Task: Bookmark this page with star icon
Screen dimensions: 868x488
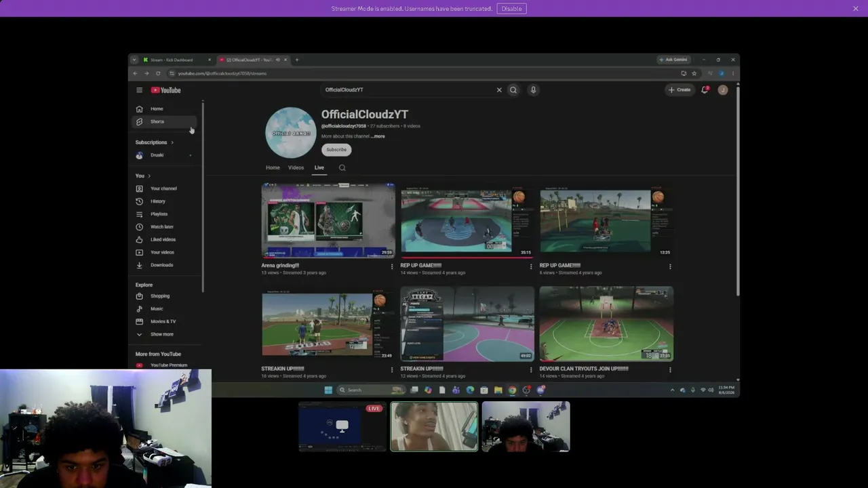Action: (694, 73)
